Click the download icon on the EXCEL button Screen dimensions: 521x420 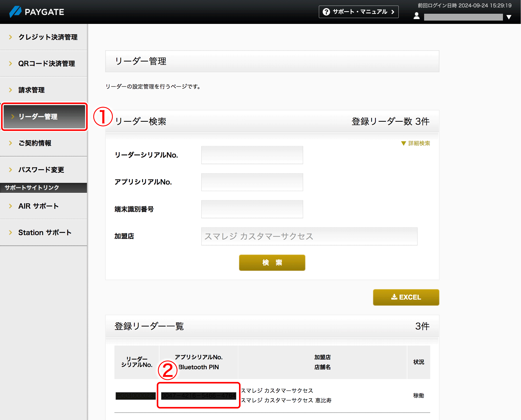click(394, 297)
